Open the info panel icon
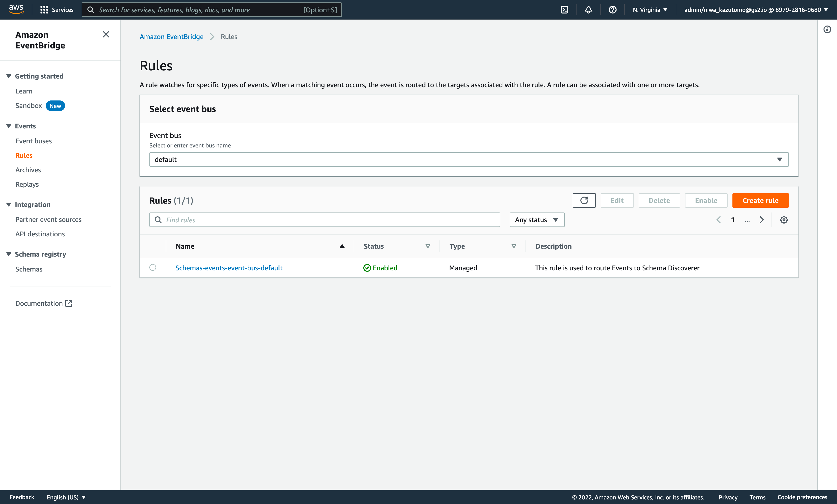The height and width of the screenshot is (504, 837). [x=827, y=30]
